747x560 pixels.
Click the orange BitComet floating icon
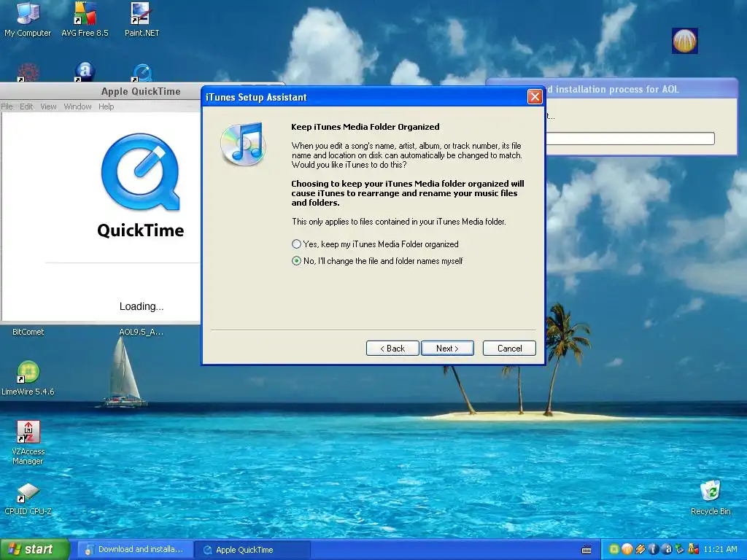(x=684, y=41)
